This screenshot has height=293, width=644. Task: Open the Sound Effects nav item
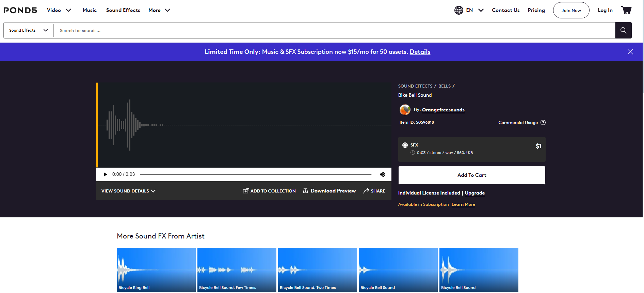(x=123, y=10)
